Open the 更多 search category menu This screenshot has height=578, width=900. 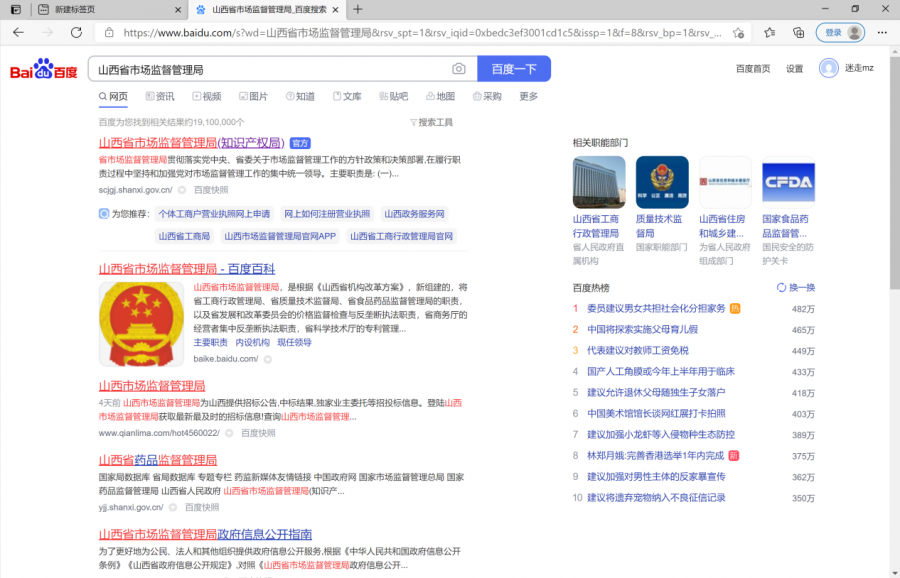[528, 96]
